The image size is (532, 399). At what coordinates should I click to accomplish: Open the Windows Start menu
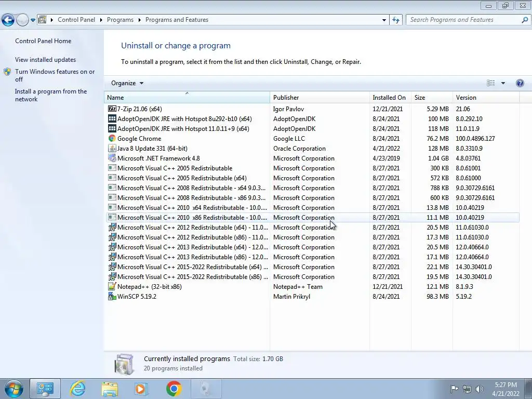(x=14, y=389)
